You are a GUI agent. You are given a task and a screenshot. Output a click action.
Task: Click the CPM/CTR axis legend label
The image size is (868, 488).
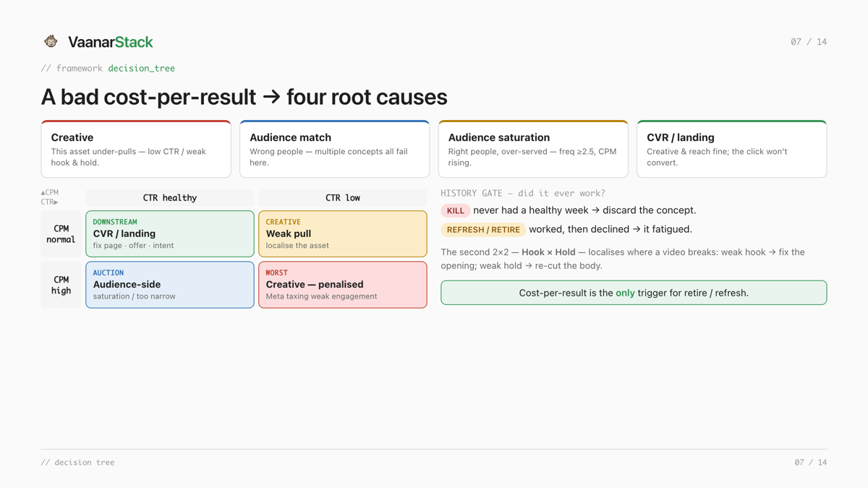[x=50, y=197]
